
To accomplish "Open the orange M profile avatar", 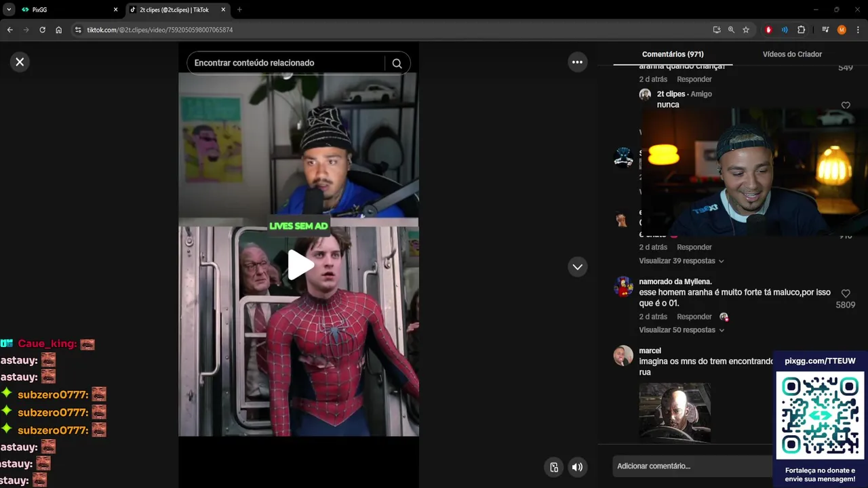I will coord(842,30).
